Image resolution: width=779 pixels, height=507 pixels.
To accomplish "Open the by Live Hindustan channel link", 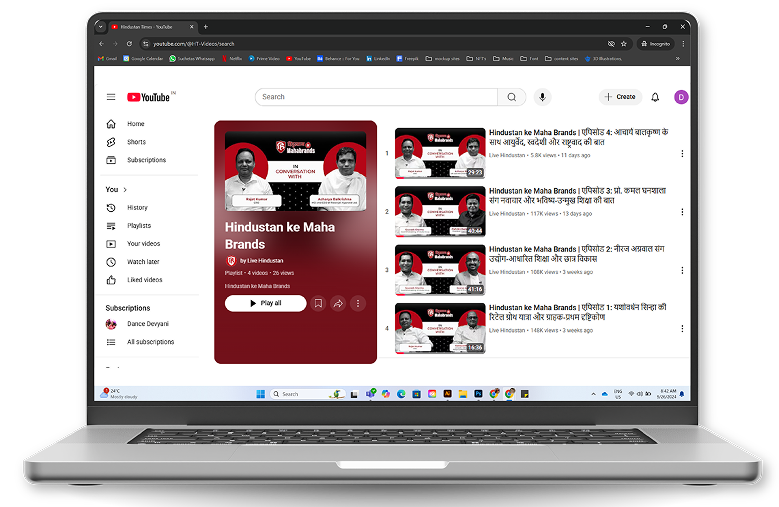I will point(261,261).
